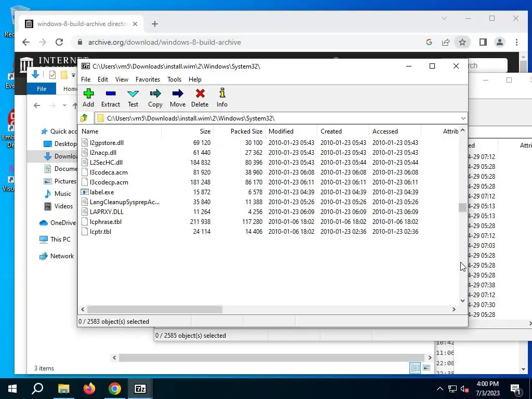Click Chrome's back arrow icon

tap(26, 42)
